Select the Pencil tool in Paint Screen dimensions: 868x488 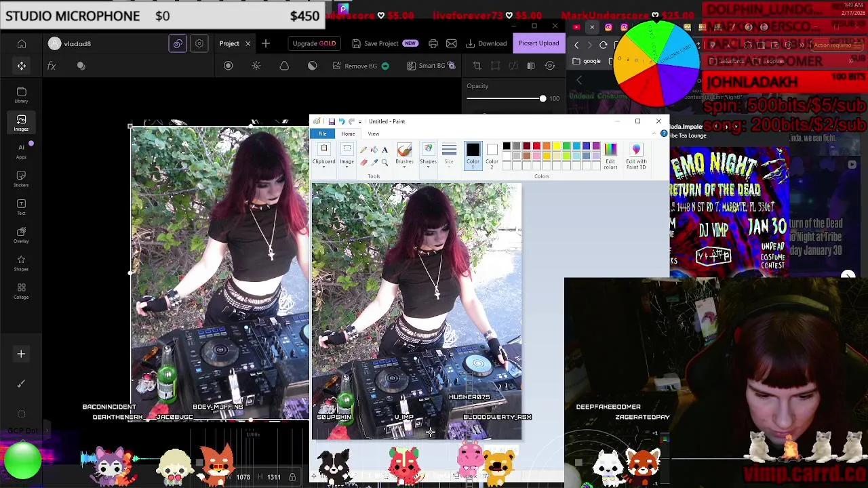pyautogui.click(x=363, y=150)
